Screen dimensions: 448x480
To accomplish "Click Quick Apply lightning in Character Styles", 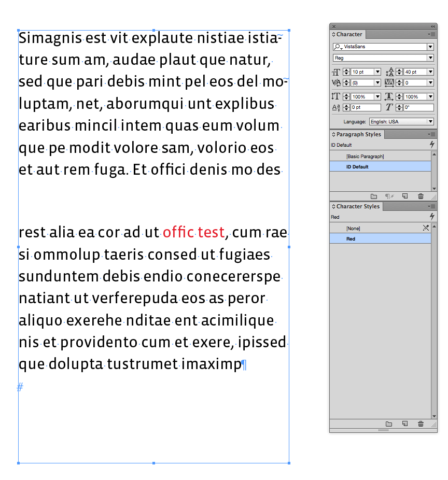I will (x=432, y=217).
